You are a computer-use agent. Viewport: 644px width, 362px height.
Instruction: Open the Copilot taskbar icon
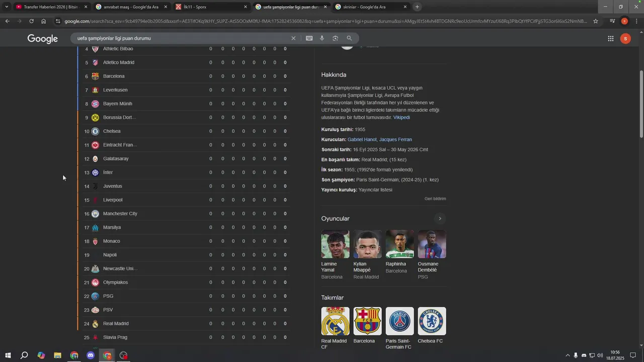[x=41, y=355]
